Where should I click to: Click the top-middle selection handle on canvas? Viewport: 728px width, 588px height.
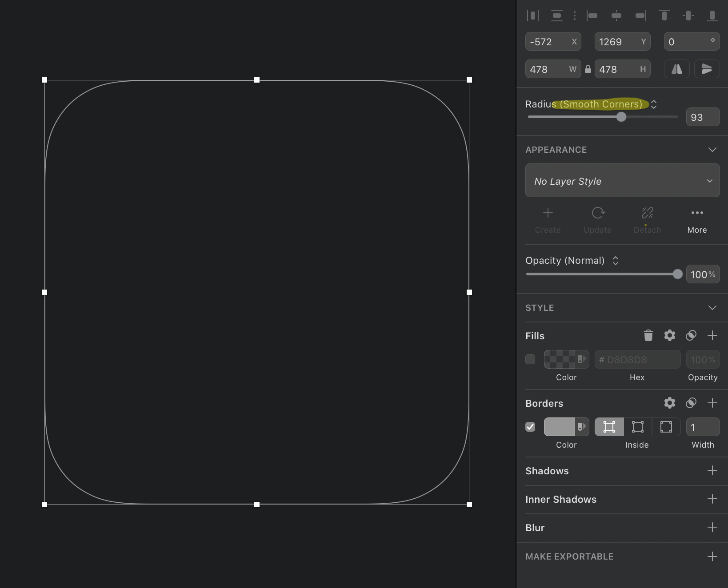click(257, 80)
